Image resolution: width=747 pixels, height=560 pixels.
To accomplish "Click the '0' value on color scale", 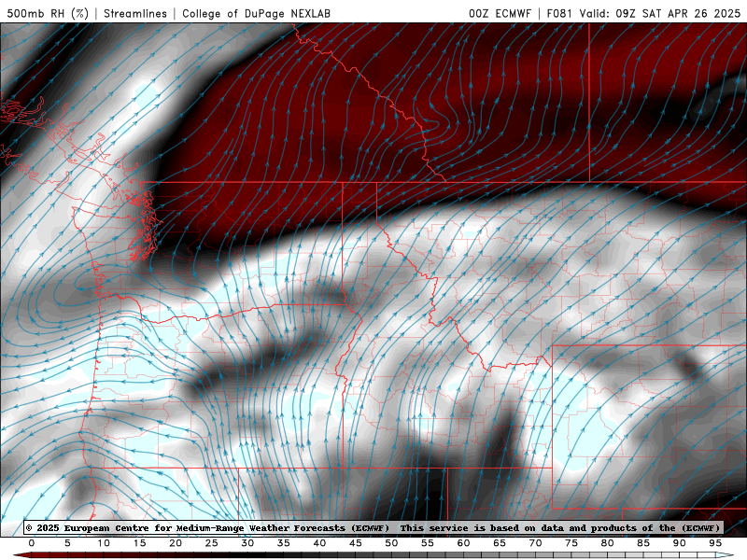I will 32,543.
